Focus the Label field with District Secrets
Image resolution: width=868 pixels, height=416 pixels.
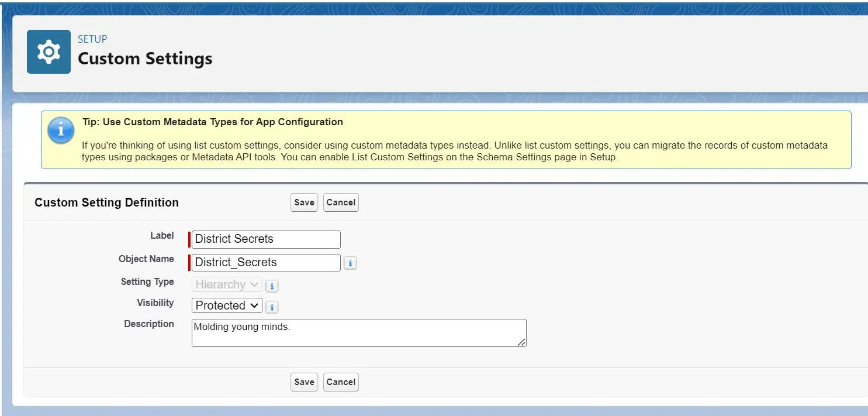[266, 239]
